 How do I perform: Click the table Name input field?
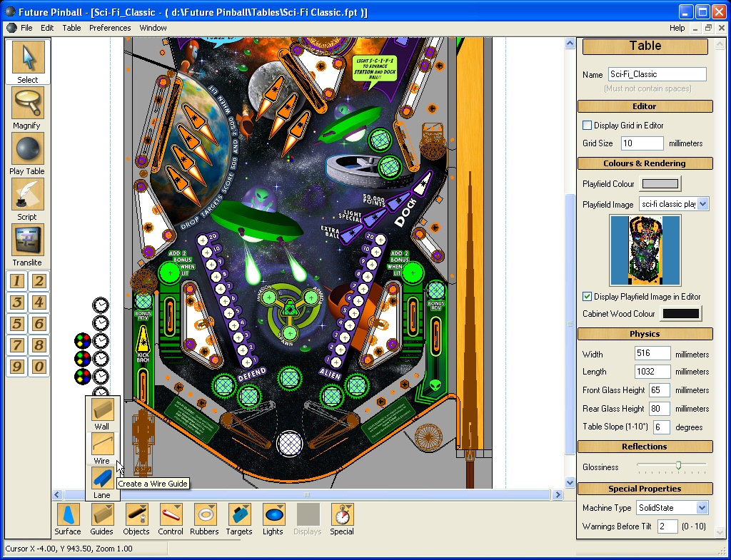[656, 74]
